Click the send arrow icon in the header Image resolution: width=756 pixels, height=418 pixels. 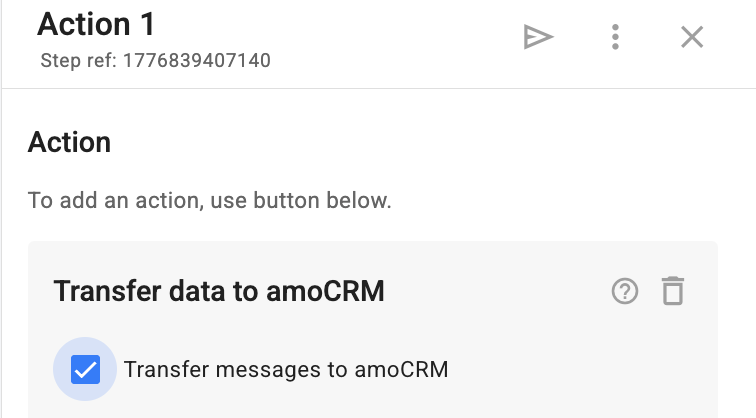(x=539, y=37)
